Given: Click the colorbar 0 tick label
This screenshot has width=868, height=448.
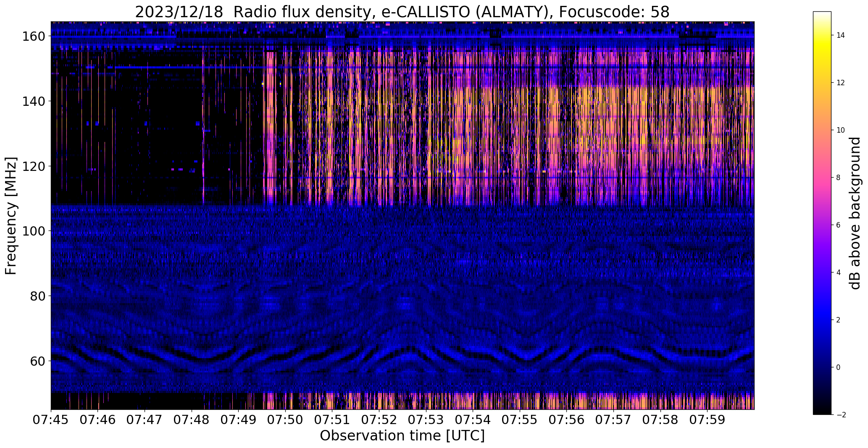Looking at the screenshot, I should tap(838, 367).
